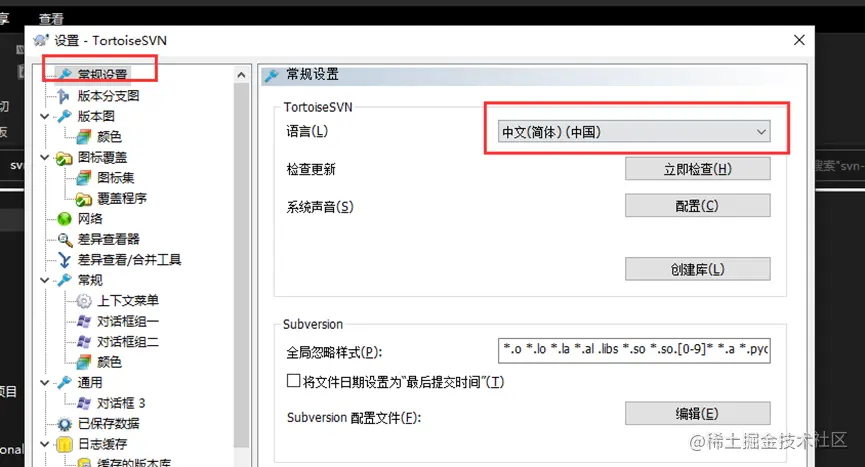
Task: Click tree scrollbar up arrow
Action: click(x=241, y=75)
